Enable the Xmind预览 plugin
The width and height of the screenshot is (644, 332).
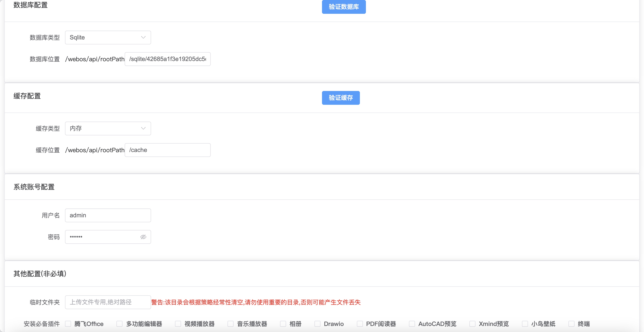pyautogui.click(x=472, y=324)
